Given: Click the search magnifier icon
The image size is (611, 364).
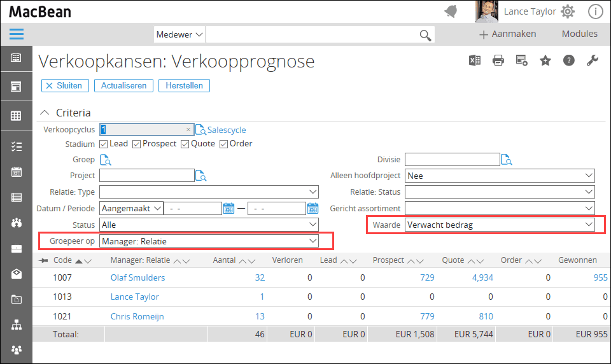Looking at the screenshot, I should [x=425, y=34].
